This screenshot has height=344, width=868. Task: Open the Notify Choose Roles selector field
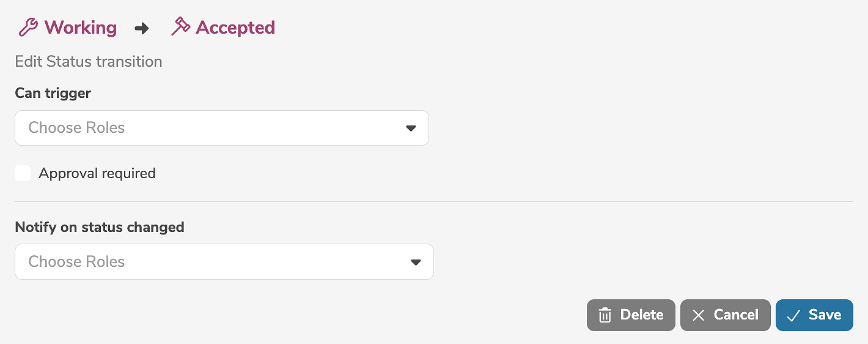point(208,262)
